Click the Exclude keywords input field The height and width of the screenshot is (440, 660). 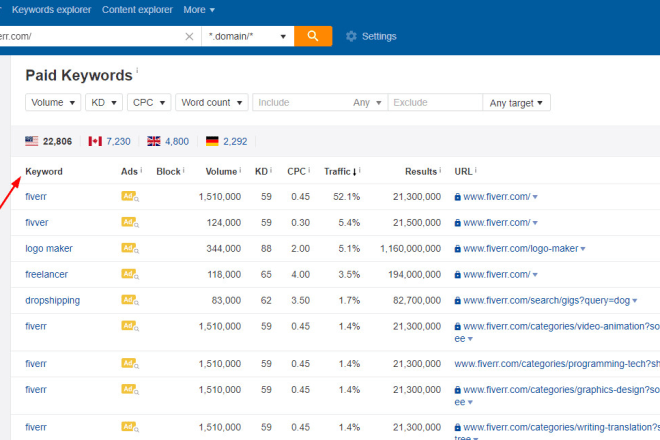pyautogui.click(x=435, y=102)
